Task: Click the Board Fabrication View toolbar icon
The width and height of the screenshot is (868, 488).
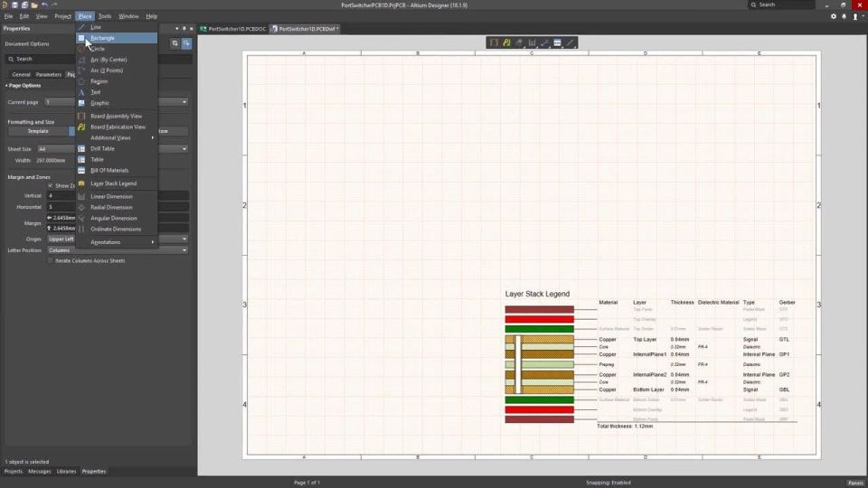Action: [506, 42]
